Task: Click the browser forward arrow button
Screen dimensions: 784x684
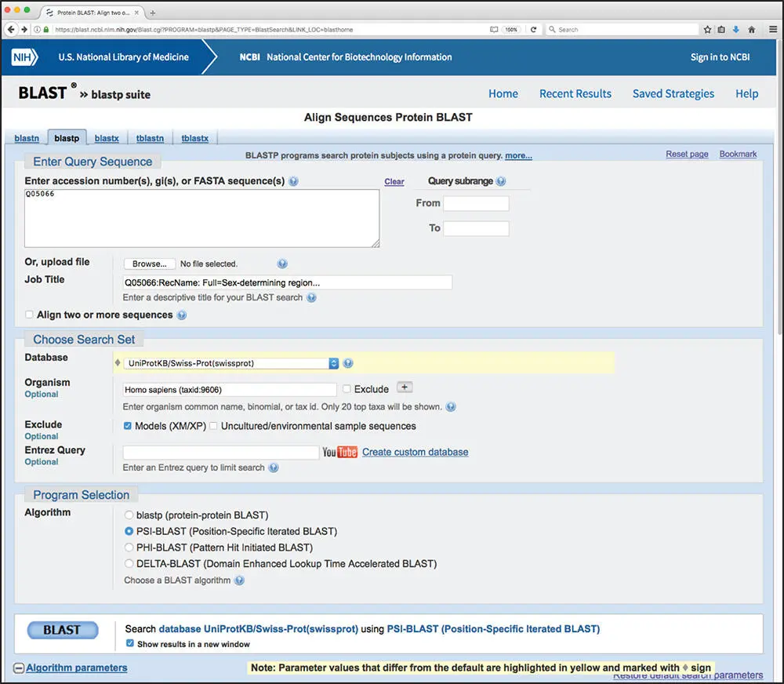Action: (24, 30)
